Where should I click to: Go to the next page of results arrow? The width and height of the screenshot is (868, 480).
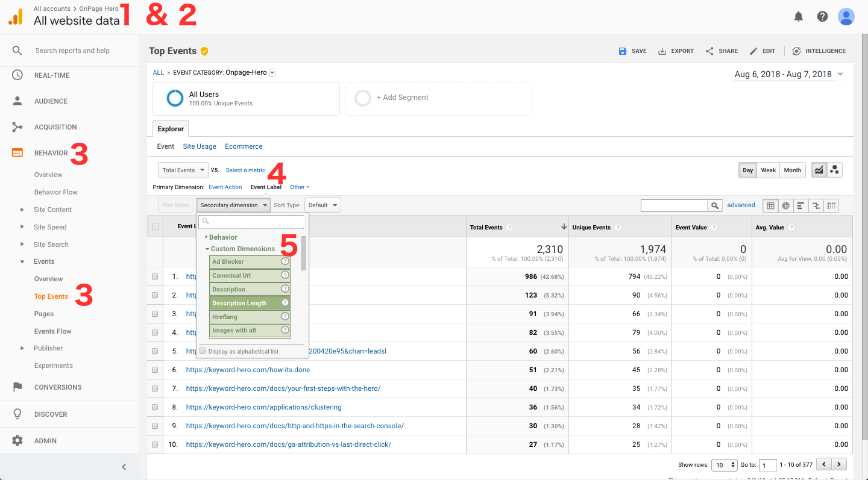click(x=839, y=464)
